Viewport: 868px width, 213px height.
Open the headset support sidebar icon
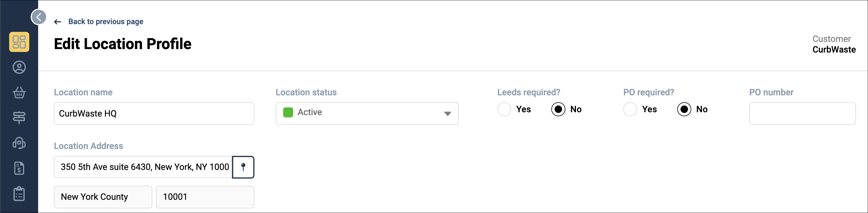(19, 143)
